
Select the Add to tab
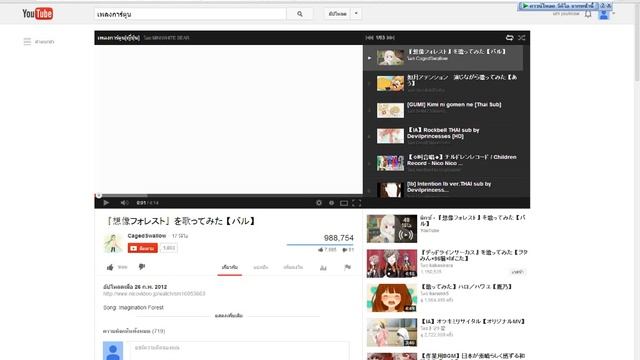[293, 267]
